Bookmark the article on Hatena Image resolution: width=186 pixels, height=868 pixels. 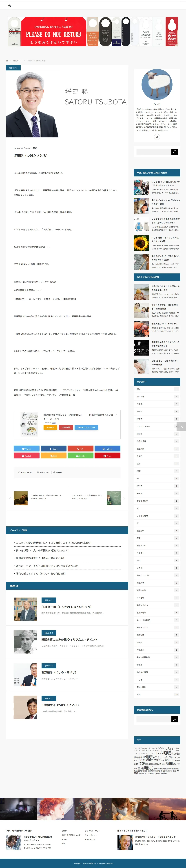(107, 449)
